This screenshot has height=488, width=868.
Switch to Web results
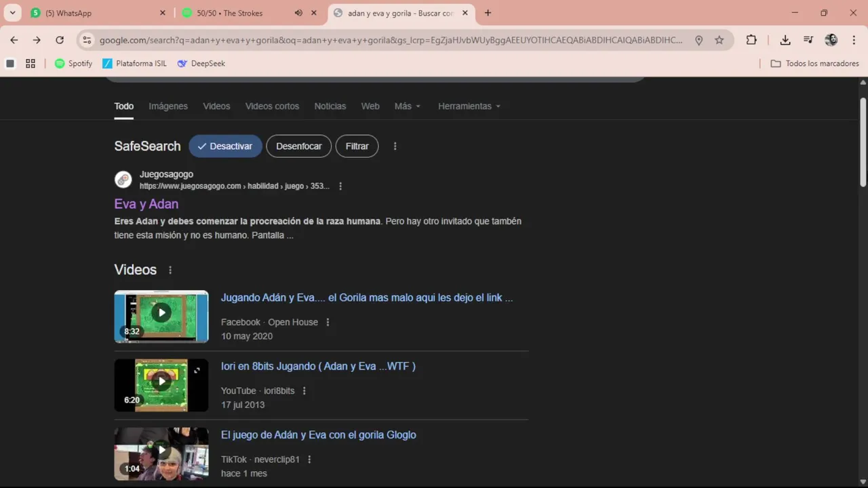370,106
